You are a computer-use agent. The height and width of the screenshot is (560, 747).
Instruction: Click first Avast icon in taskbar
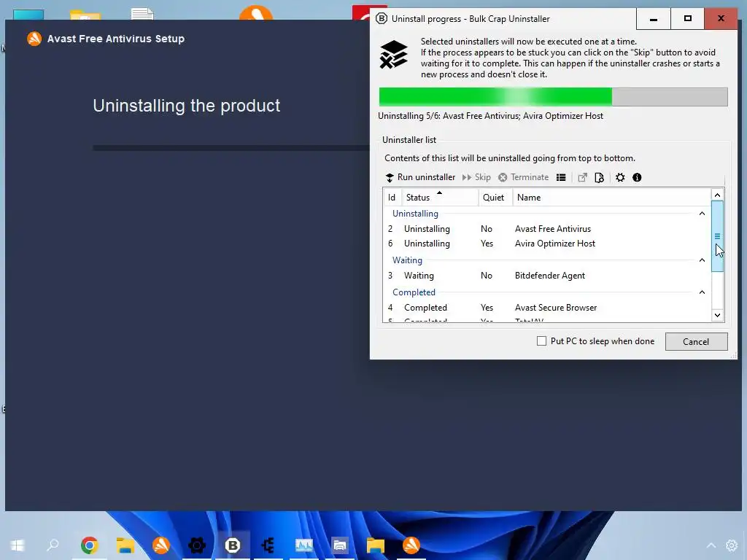tap(161, 545)
